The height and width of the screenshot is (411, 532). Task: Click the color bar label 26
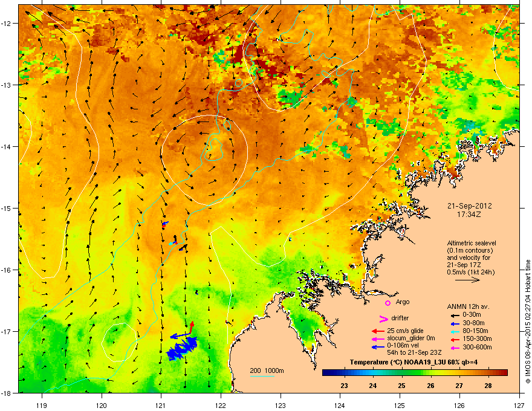click(430, 386)
